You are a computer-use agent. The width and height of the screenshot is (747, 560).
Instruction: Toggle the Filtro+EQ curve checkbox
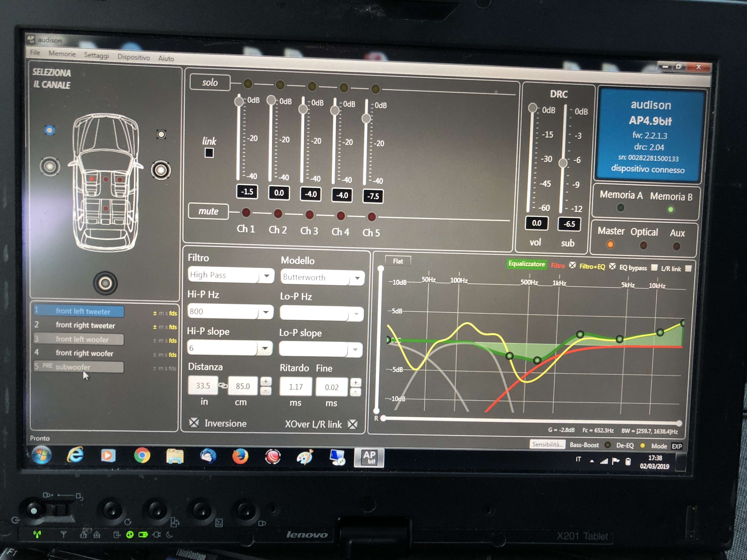pyautogui.click(x=612, y=266)
